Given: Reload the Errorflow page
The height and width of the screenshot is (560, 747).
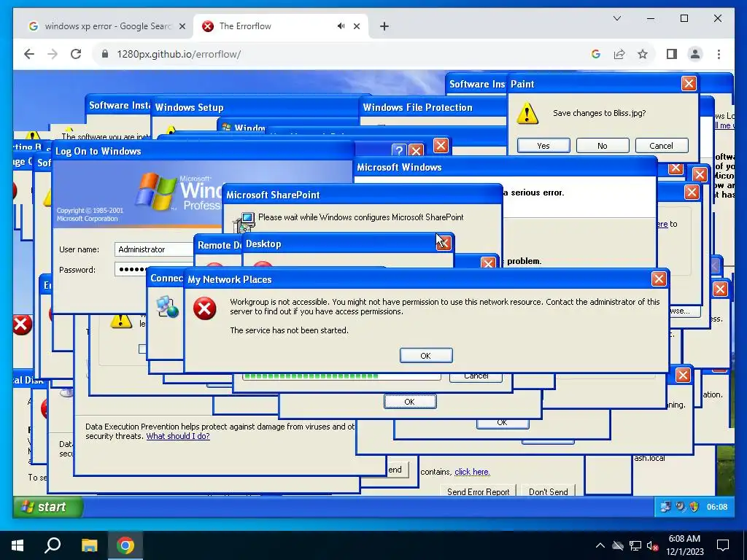Looking at the screenshot, I should point(76,54).
